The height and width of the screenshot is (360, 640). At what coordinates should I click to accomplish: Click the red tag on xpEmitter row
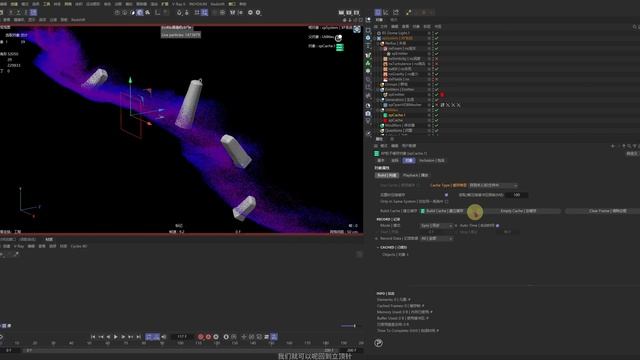click(442, 95)
